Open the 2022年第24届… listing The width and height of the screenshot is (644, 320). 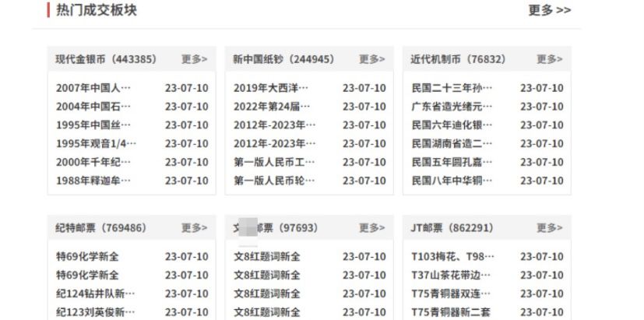(x=272, y=107)
